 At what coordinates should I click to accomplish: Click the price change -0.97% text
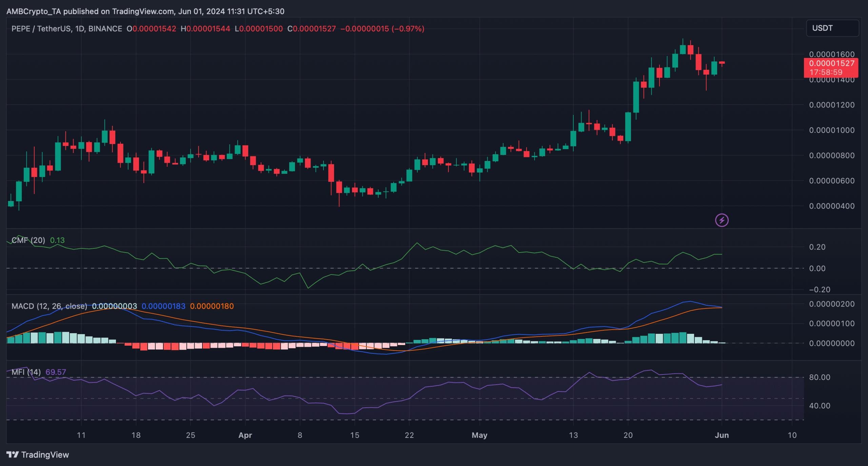[x=408, y=29]
